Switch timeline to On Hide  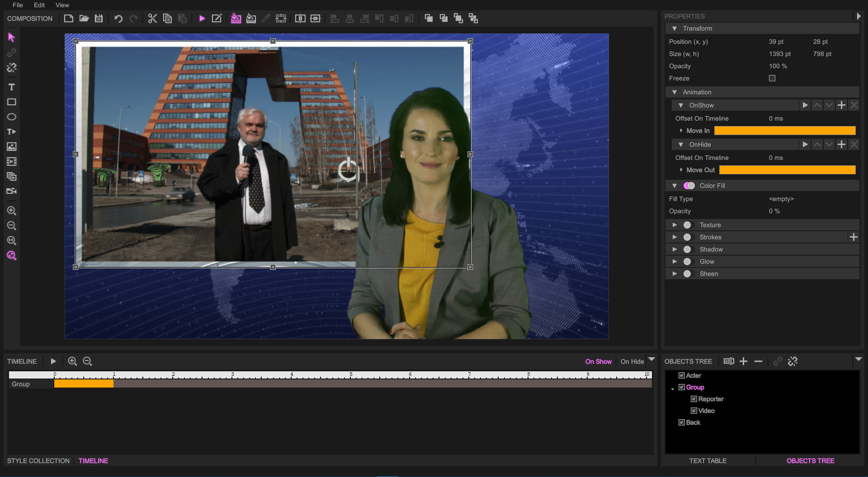pyautogui.click(x=632, y=361)
